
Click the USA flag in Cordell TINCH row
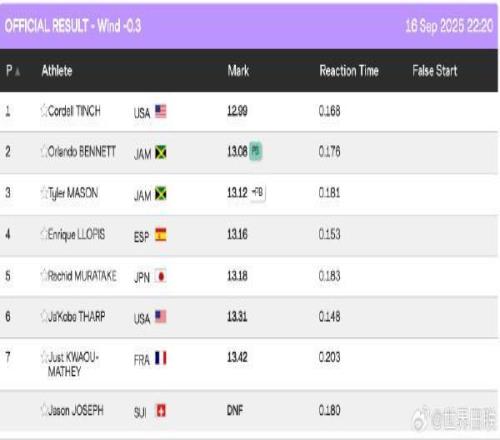pyautogui.click(x=161, y=111)
